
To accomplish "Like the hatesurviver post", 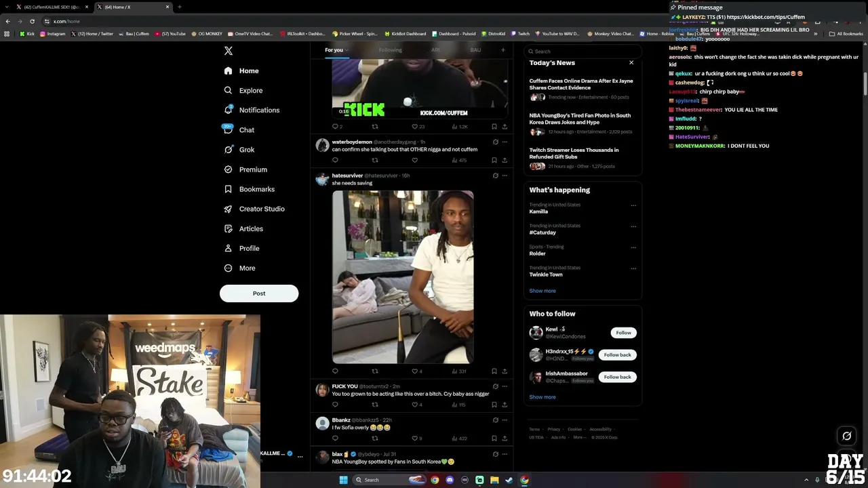I will (x=417, y=371).
